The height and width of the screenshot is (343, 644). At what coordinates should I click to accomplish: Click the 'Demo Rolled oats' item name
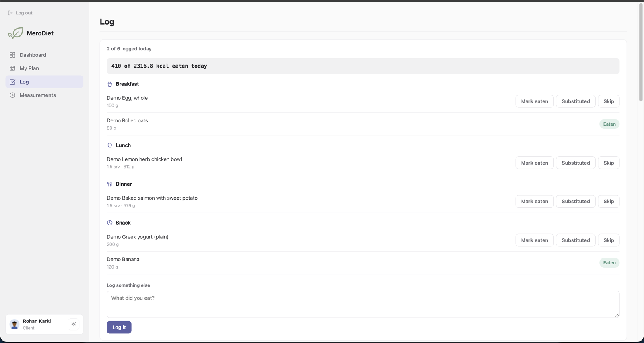(x=127, y=120)
